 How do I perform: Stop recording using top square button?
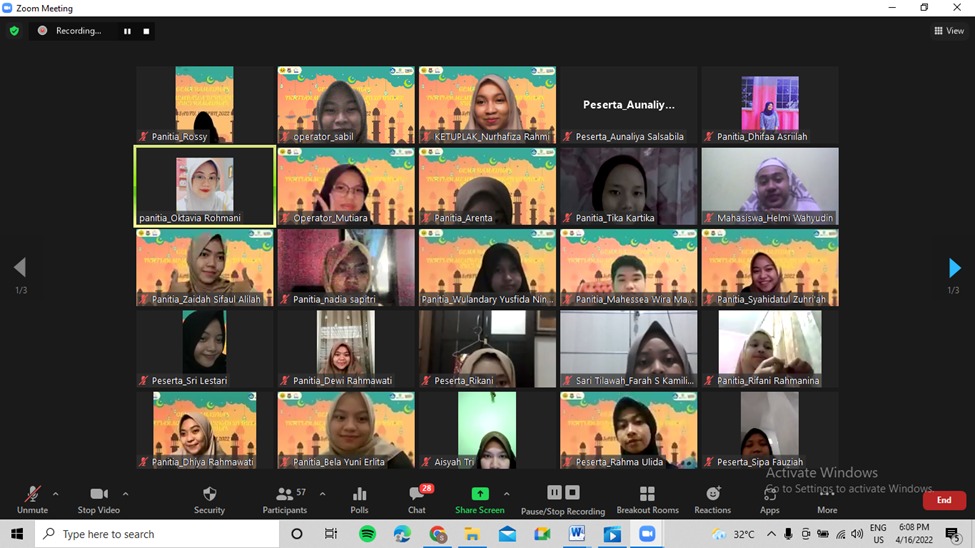[x=146, y=31]
